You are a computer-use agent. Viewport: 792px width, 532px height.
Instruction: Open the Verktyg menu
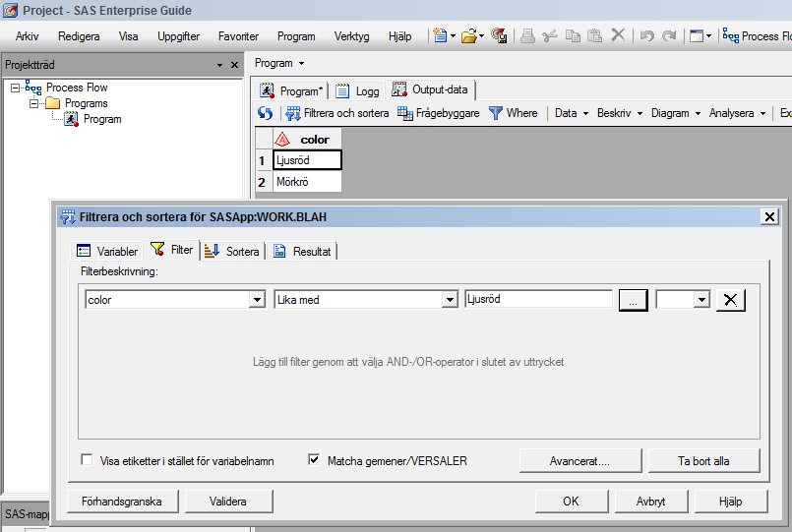(351, 36)
